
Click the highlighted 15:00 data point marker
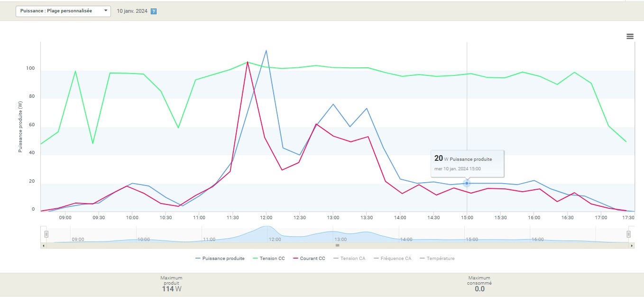(467, 183)
